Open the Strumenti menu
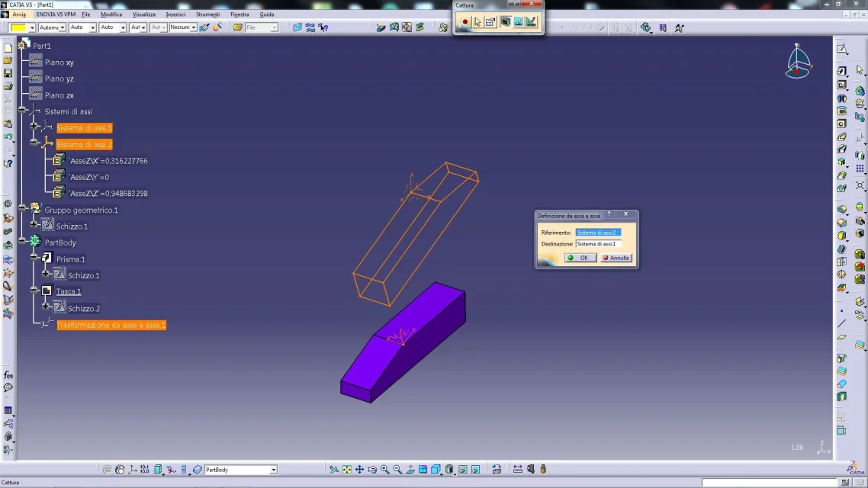This screenshot has width=868, height=488. (207, 14)
